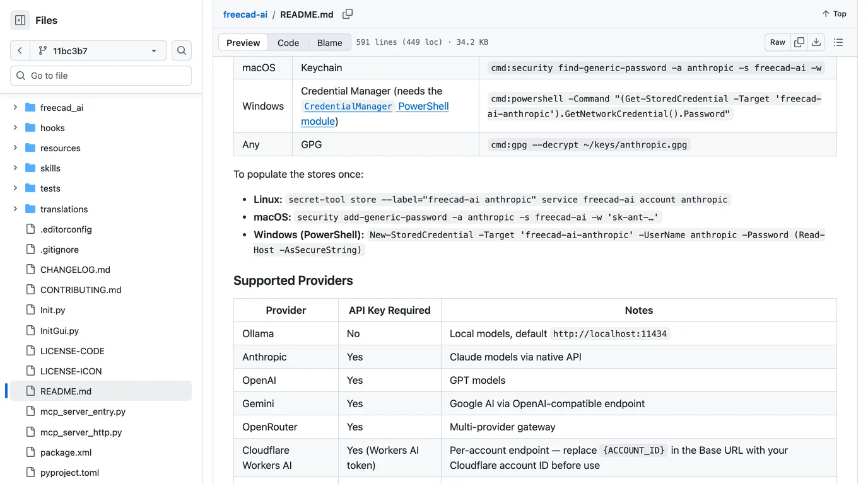Switch to the Blame tab

[x=329, y=42]
